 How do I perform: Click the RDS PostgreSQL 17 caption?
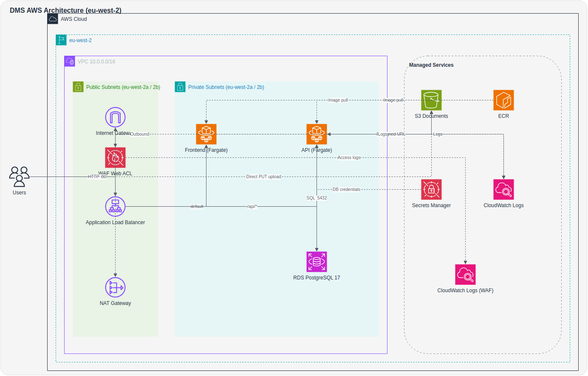tap(317, 278)
